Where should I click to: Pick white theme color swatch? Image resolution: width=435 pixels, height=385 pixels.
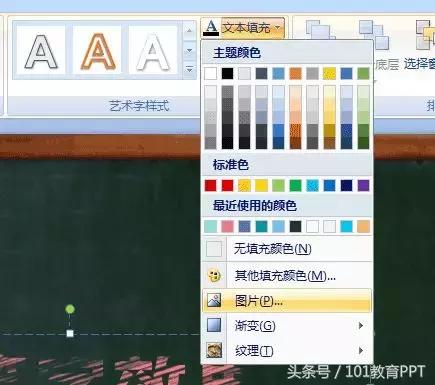click(211, 74)
